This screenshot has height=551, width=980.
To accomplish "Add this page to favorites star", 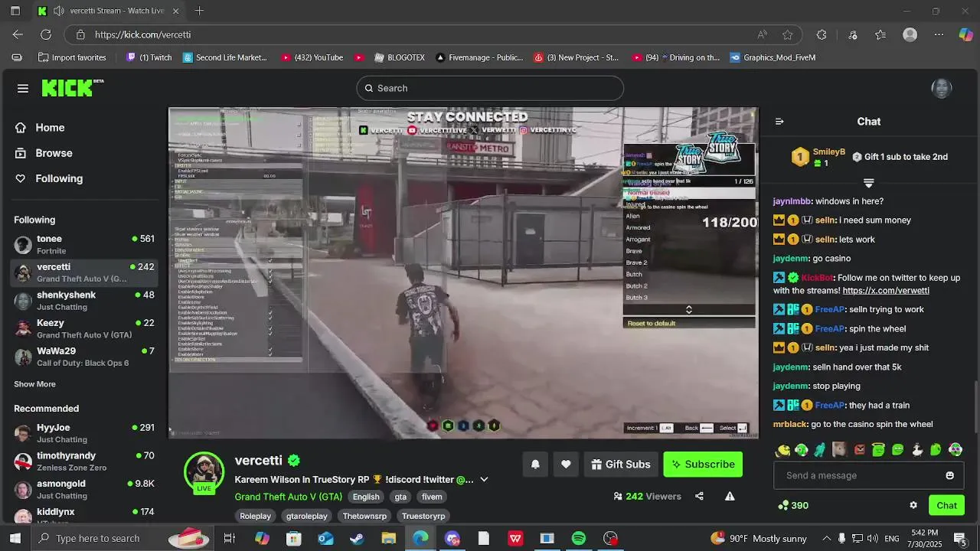I will click(788, 34).
